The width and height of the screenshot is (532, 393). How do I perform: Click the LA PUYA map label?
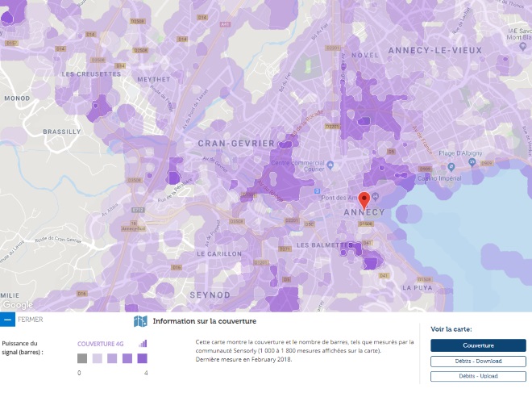click(x=418, y=288)
